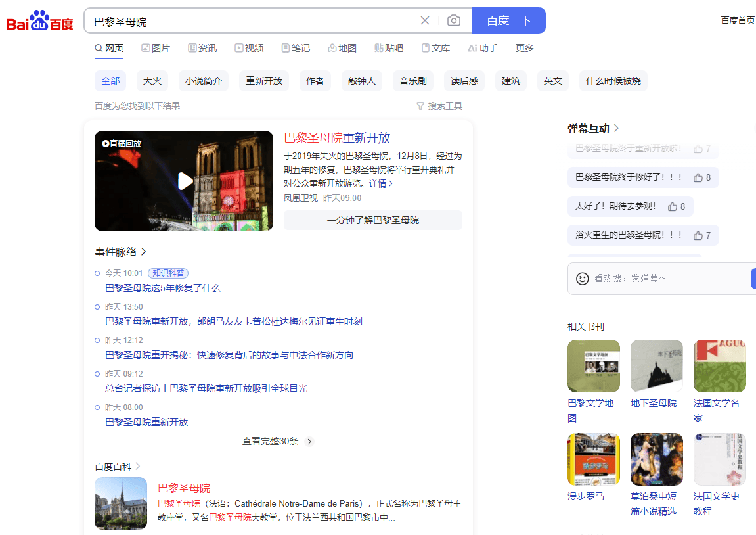Open the 漫步罗马 book cover
This screenshot has width=756, height=535.
pos(594,459)
